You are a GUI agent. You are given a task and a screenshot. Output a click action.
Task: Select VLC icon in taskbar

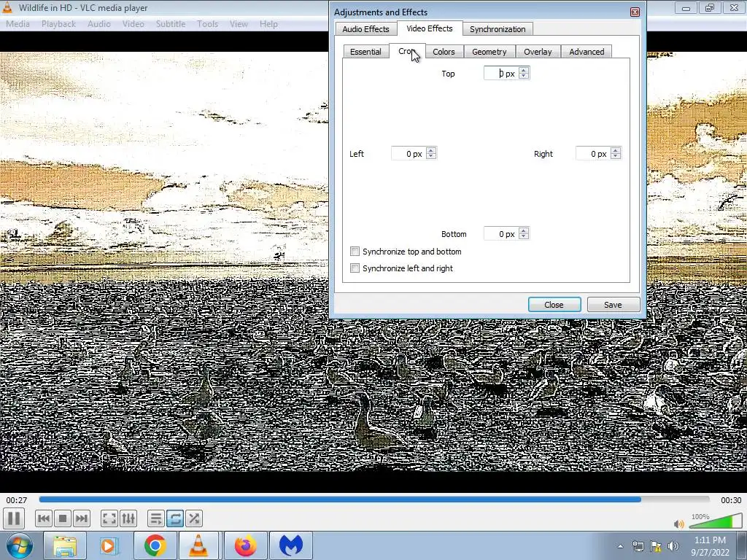[198, 545]
